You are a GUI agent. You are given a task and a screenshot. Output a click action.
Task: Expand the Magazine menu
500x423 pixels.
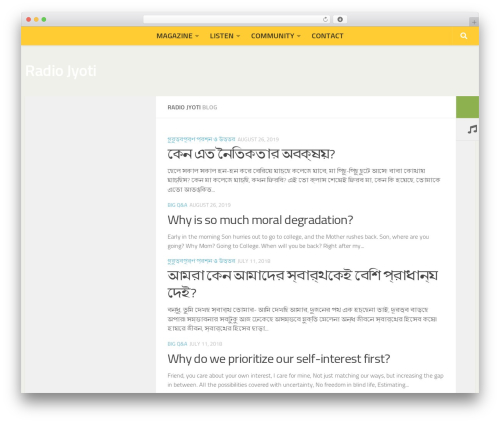click(177, 36)
